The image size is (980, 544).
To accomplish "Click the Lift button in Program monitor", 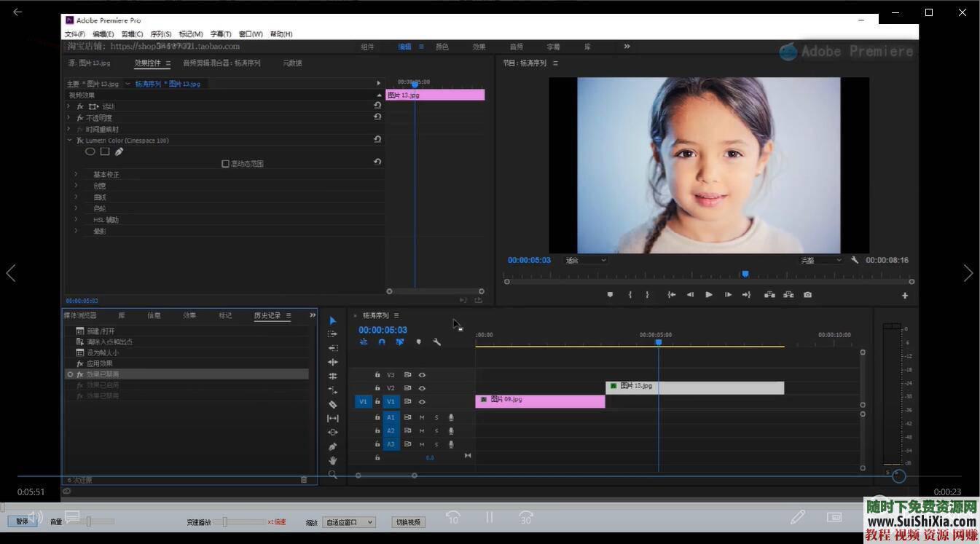I will pos(769,295).
